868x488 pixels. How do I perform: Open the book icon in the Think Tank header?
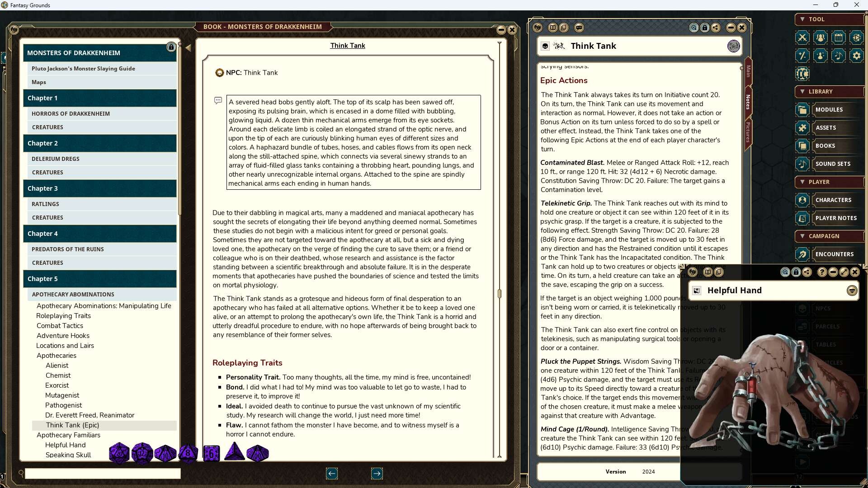pos(552,28)
